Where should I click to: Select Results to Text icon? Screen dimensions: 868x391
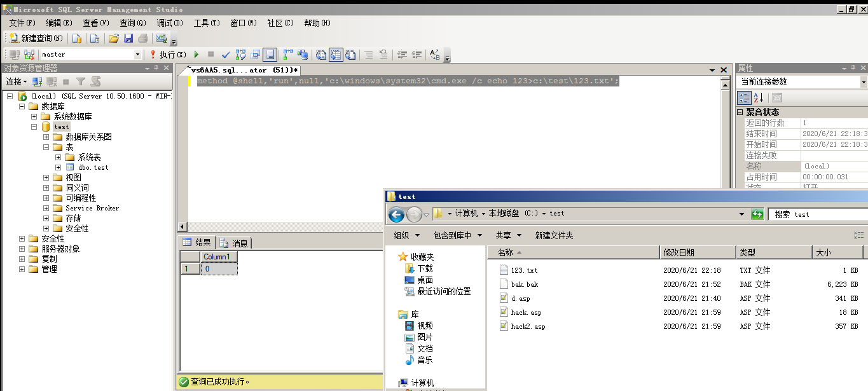(321, 55)
